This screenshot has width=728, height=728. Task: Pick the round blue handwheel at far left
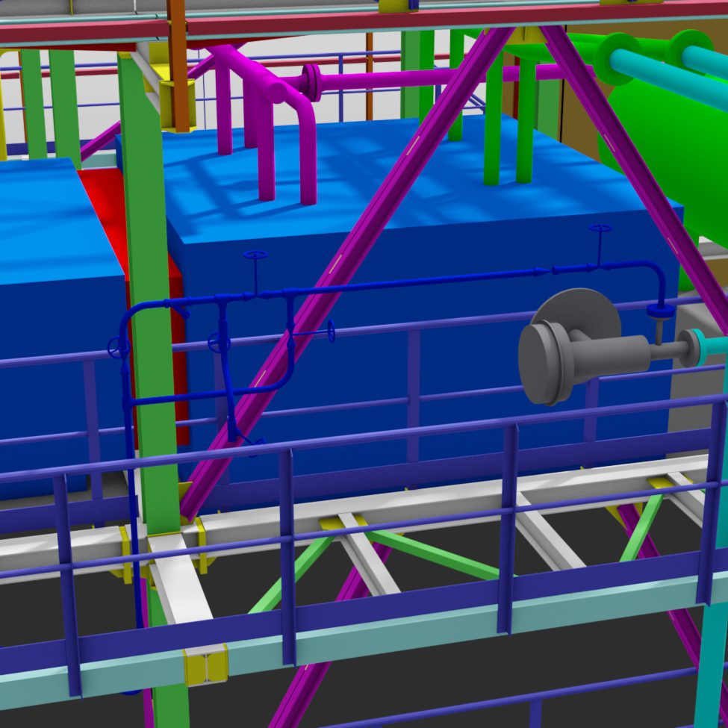click(115, 347)
